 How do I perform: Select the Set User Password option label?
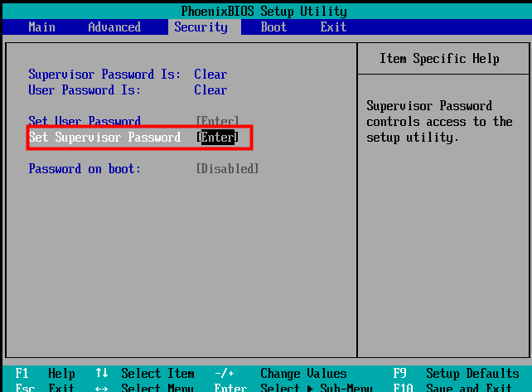[x=85, y=121]
